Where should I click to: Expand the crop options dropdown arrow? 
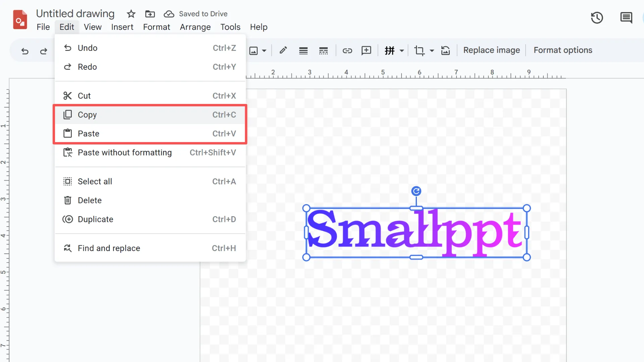432,51
